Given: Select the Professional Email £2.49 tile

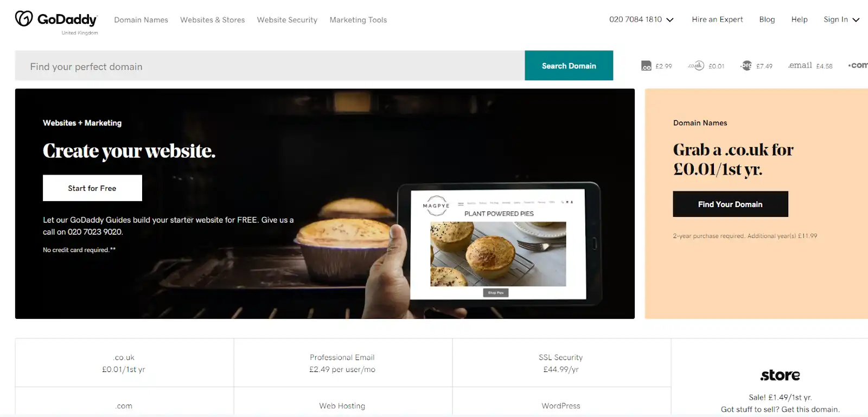Looking at the screenshot, I should click(343, 363).
